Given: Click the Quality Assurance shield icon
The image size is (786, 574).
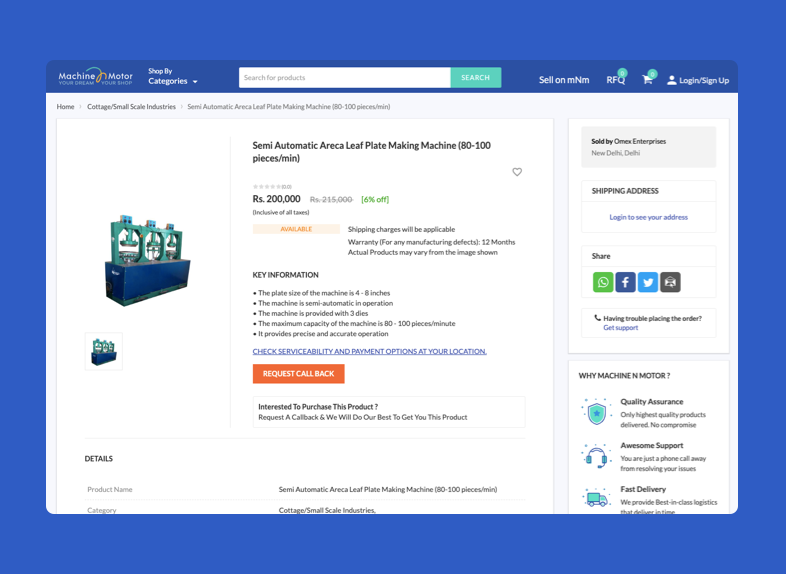Looking at the screenshot, I should pos(597,412).
